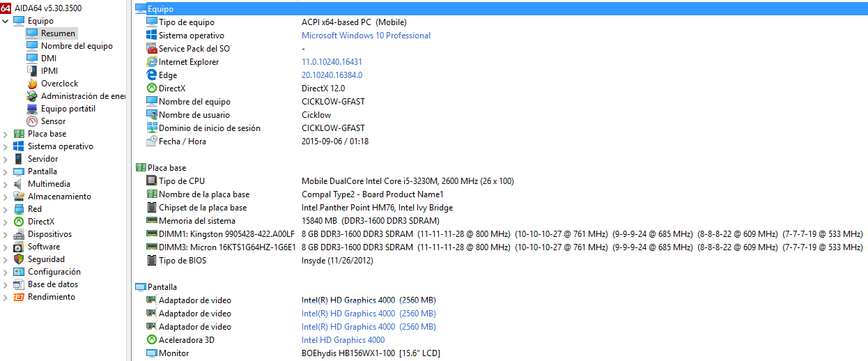Click the Almacenamiento drive icon

point(19,197)
